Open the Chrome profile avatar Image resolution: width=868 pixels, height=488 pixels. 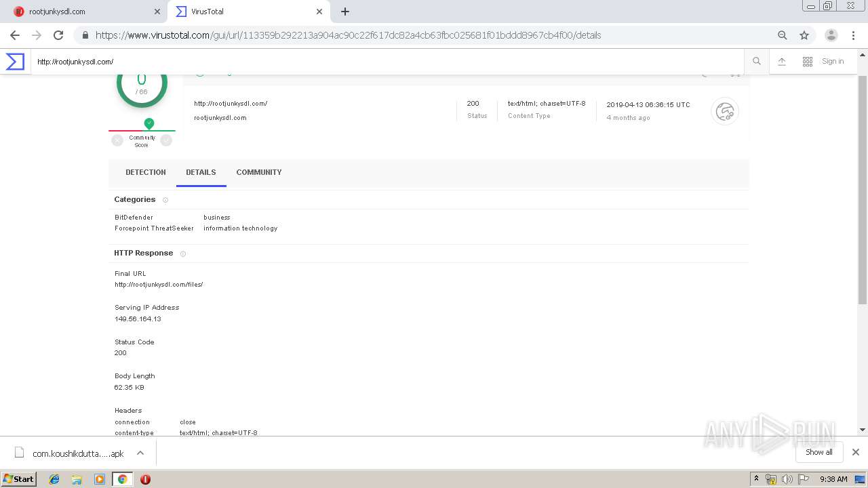coord(831,35)
